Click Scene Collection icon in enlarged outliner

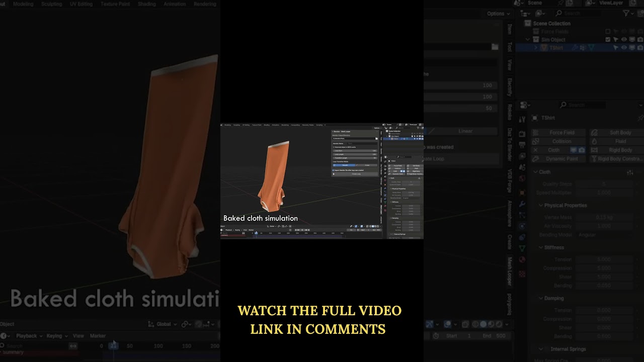point(528,24)
